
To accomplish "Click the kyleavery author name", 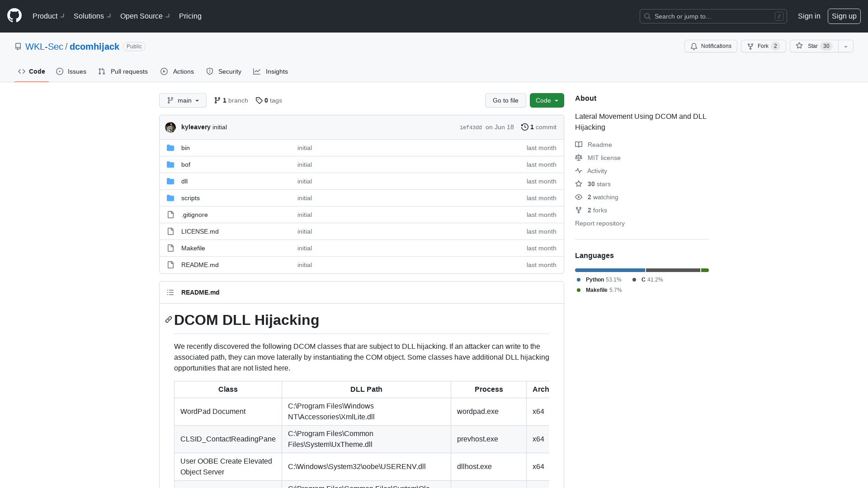I will pos(196,127).
